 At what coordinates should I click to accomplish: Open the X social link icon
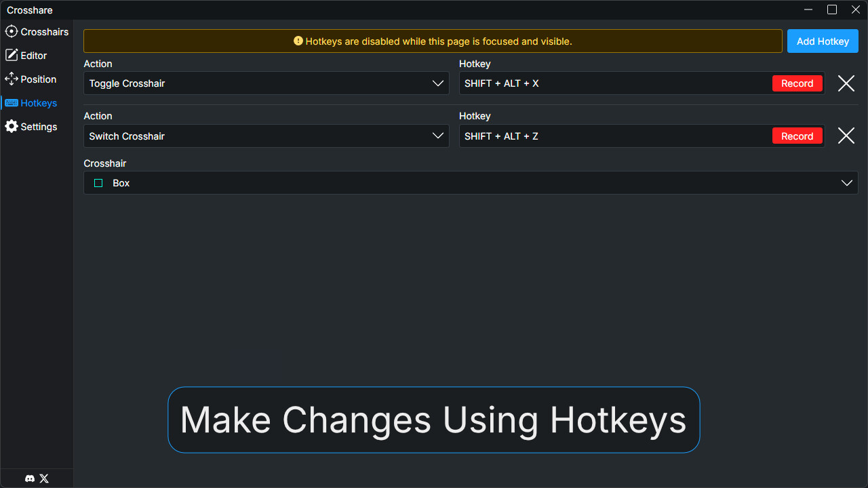44,479
